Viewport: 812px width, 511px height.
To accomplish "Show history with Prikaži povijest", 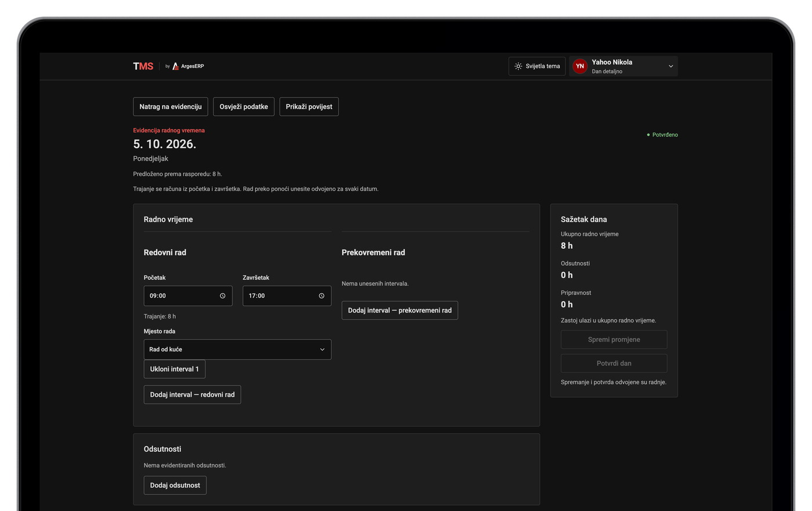I will pos(309,107).
